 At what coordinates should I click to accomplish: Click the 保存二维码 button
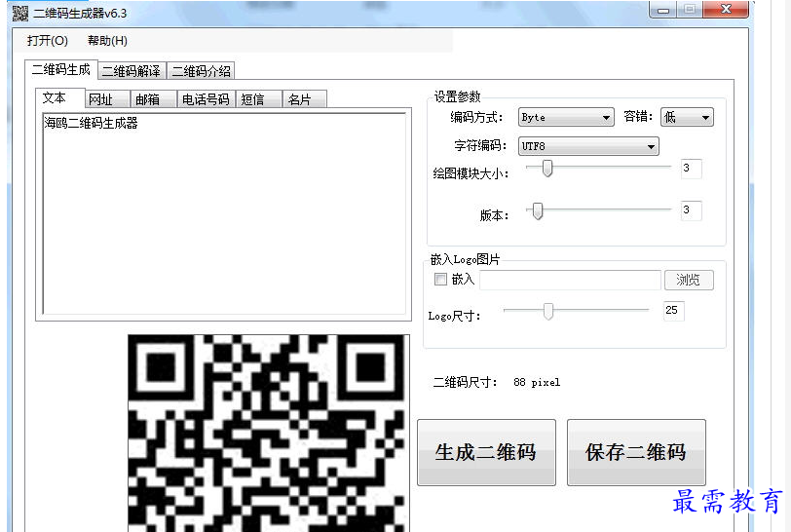(636, 452)
